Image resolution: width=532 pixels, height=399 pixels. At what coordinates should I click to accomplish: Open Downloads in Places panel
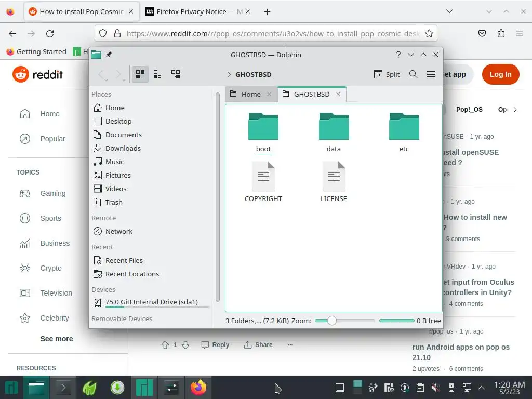coord(151,148)
